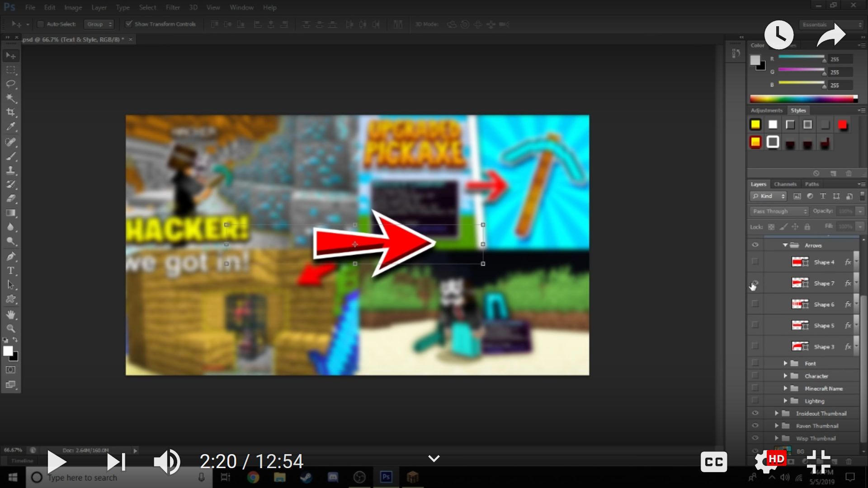Collapse the Arrows layer group
868x488 pixels.
pos(785,245)
